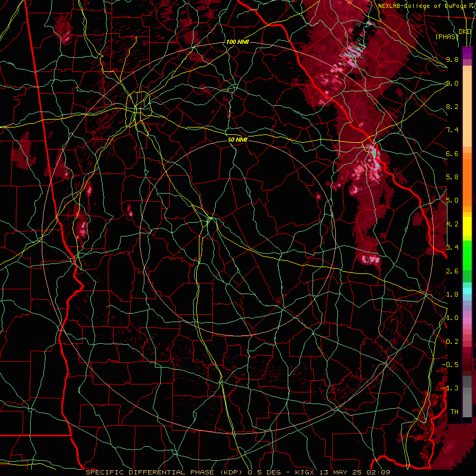Click the [PHAS] units label
This screenshot has height=476, width=476.
(447, 36)
